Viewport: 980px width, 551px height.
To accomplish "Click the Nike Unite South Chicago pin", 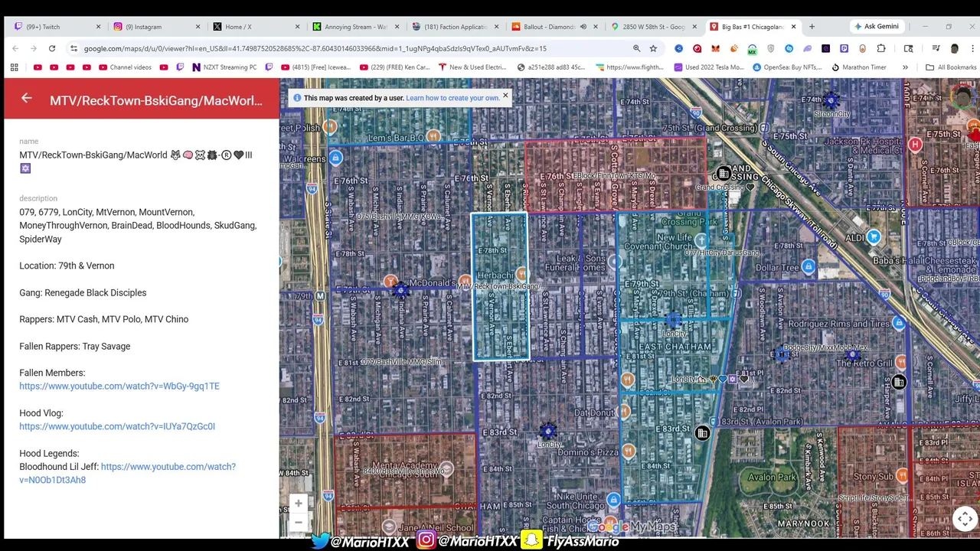I will point(613,500).
